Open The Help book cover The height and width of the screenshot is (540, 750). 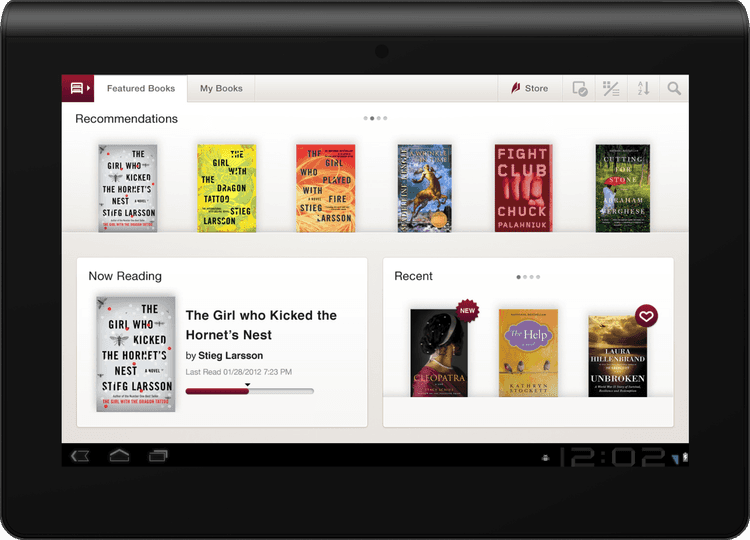529,353
